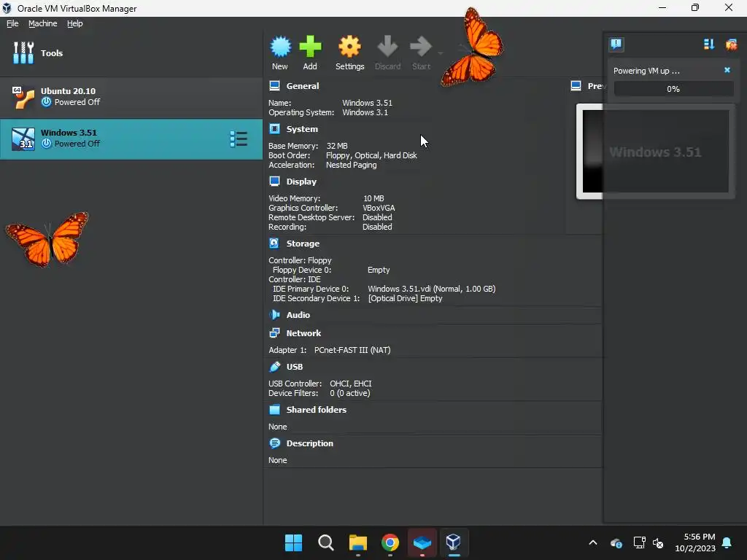
Task: Click the Floppy Device 0 Empty value
Action: coord(379,270)
